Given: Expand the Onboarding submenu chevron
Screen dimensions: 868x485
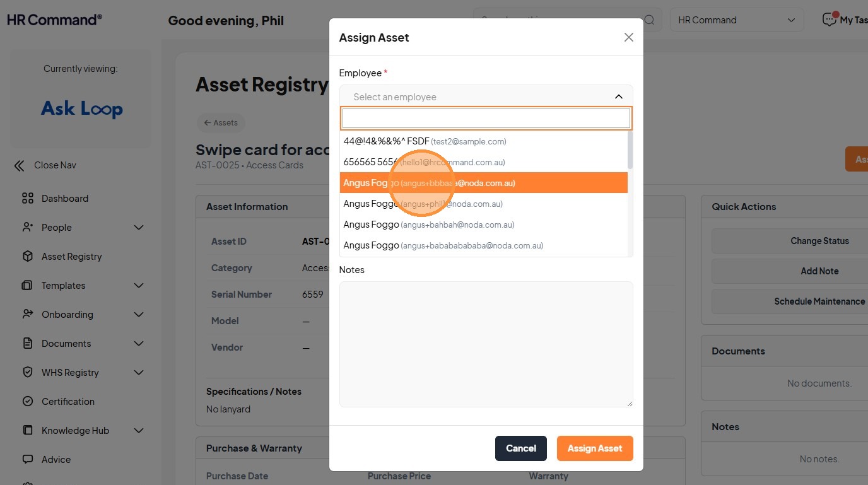Looking at the screenshot, I should coord(139,315).
